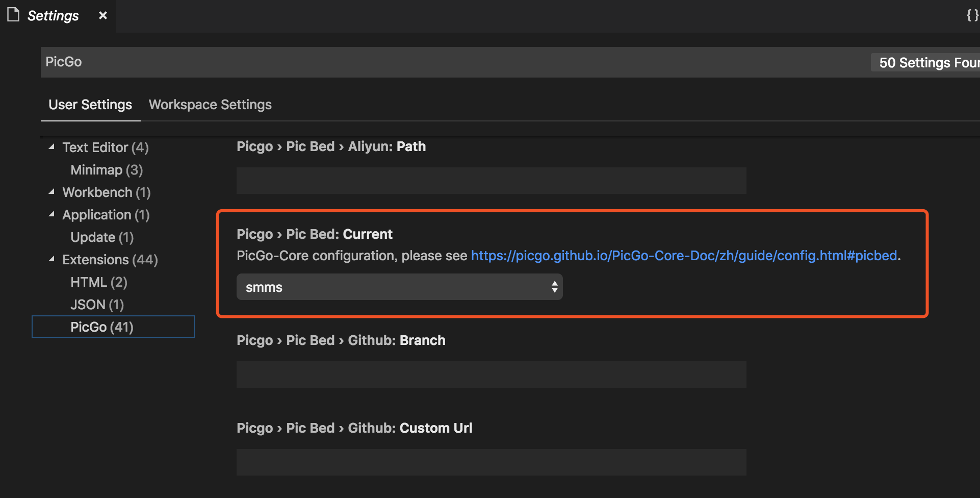This screenshot has height=498, width=980.
Task: Close the Settings tab
Action: (x=103, y=15)
